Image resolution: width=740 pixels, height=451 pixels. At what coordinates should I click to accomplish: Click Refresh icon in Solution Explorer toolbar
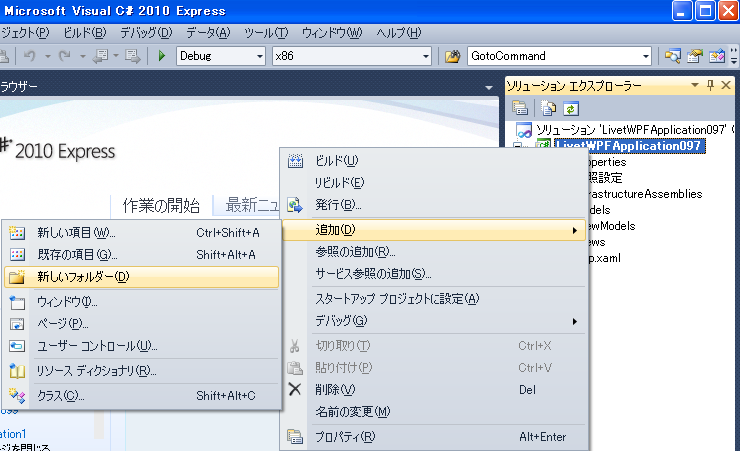[571, 109]
